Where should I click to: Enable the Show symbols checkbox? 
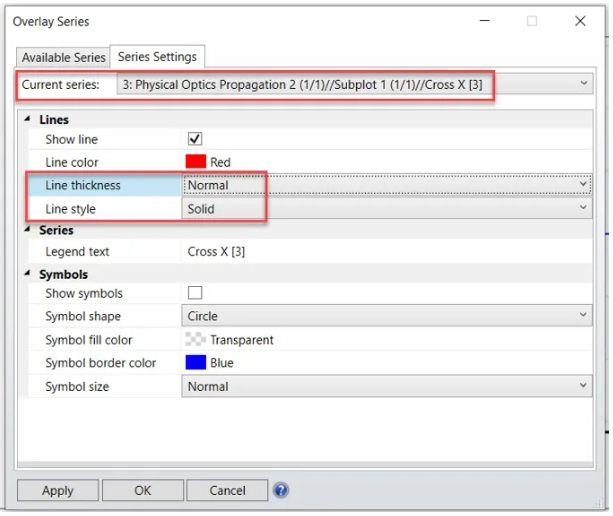click(195, 293)
